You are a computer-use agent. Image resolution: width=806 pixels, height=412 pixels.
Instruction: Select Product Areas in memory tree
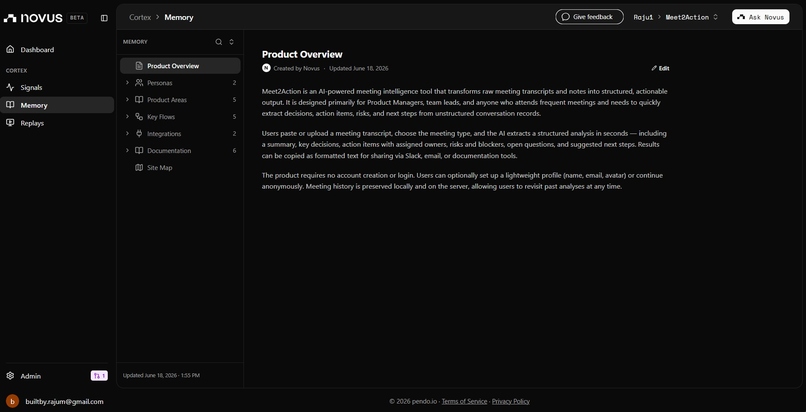(x=167, y=100)
